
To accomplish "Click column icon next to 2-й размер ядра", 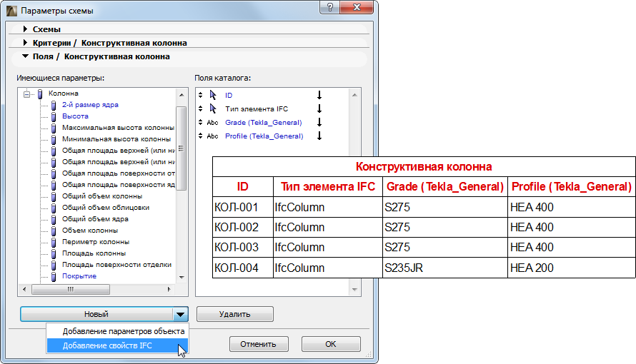I will (54, 105).
